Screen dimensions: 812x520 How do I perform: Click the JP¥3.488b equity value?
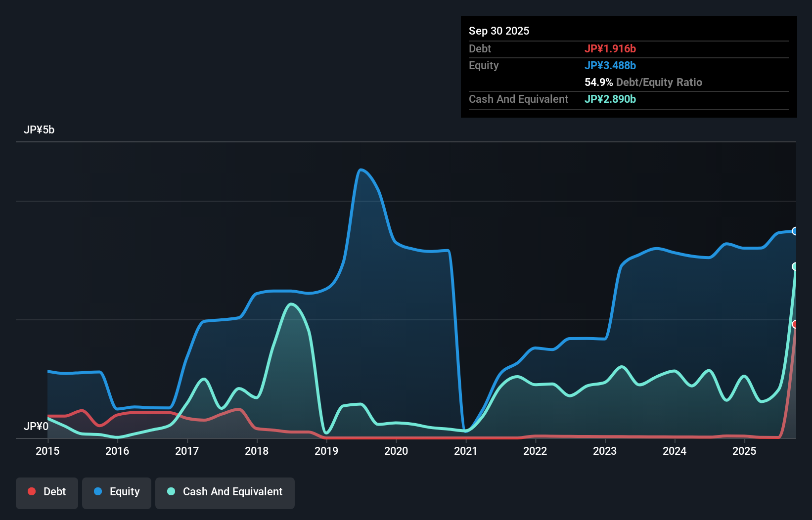pos(610,65)
